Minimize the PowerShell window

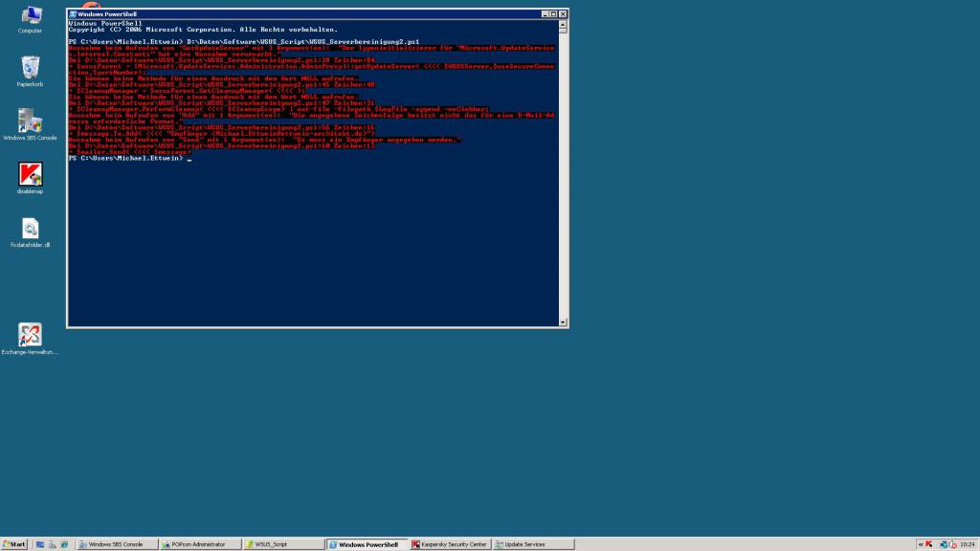tap(545, 13)
